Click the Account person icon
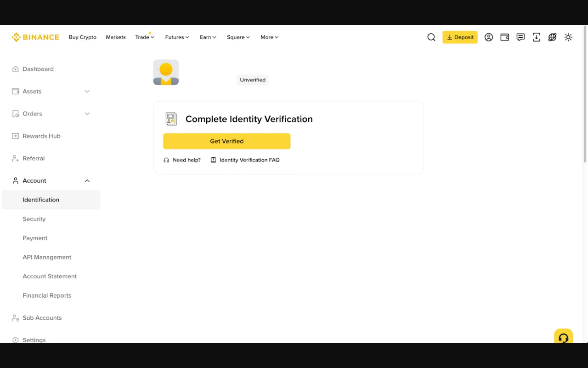The height and width of the screenshot is (368, 588). tap(15, 181)
